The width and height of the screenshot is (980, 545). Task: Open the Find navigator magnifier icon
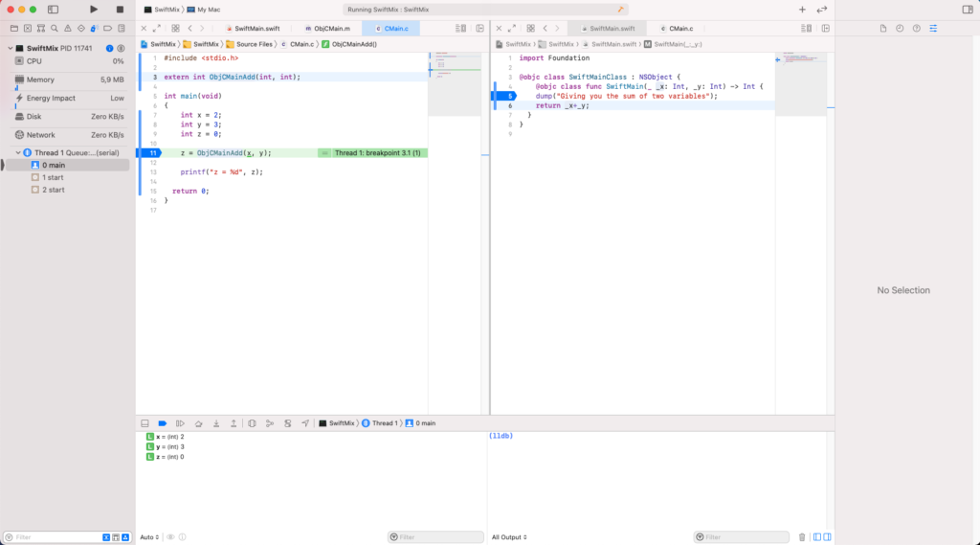(x=54, y=29)
